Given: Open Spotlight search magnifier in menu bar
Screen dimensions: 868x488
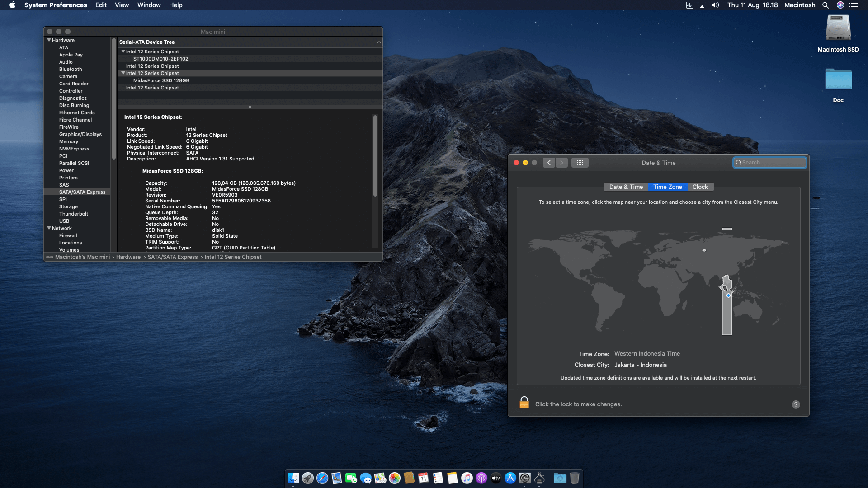Looking at the screenshot, I should (x=826, y=5).
